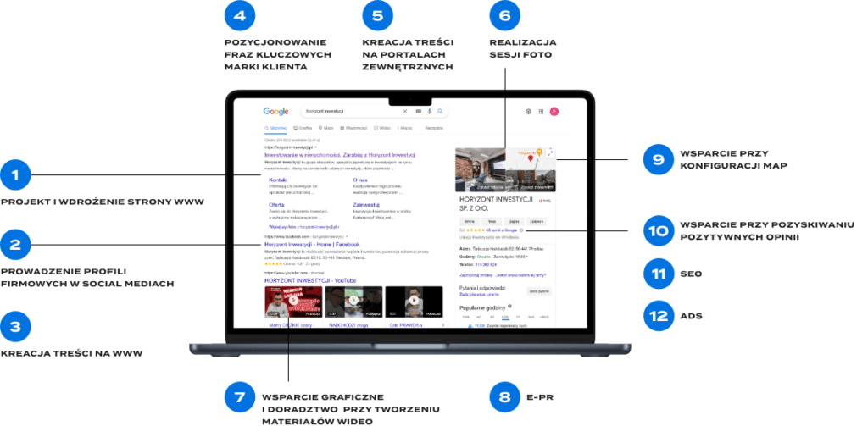Viewport: 868px width, 426px height.
Task: Play the first YouTube video thumbnail
Action: (293, 301)
